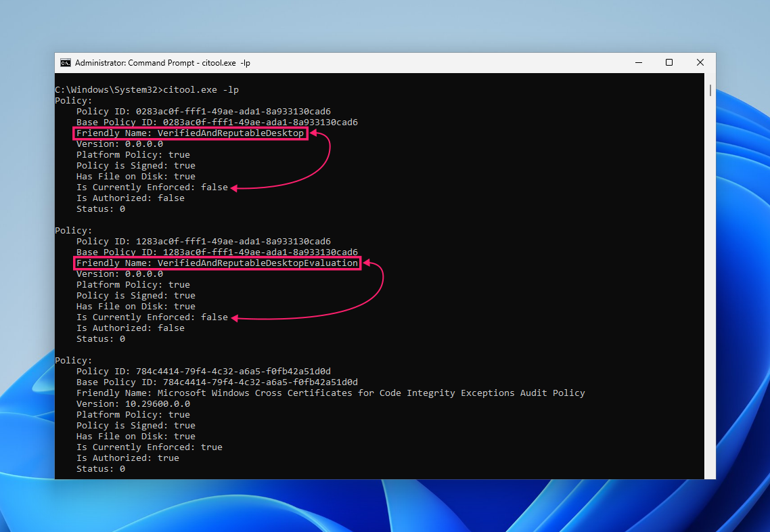Click 'Status: 0' of third policy
770x532 pixels.
(101, 468)
